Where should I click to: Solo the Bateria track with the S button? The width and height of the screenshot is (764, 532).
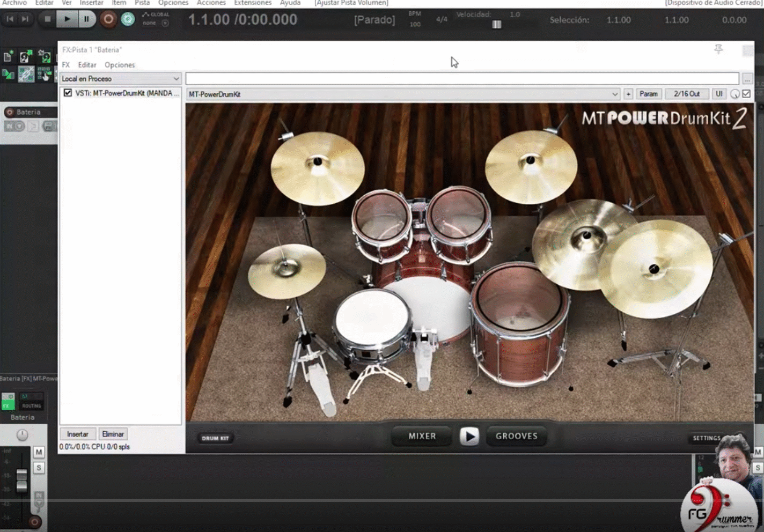pos(39,468)
